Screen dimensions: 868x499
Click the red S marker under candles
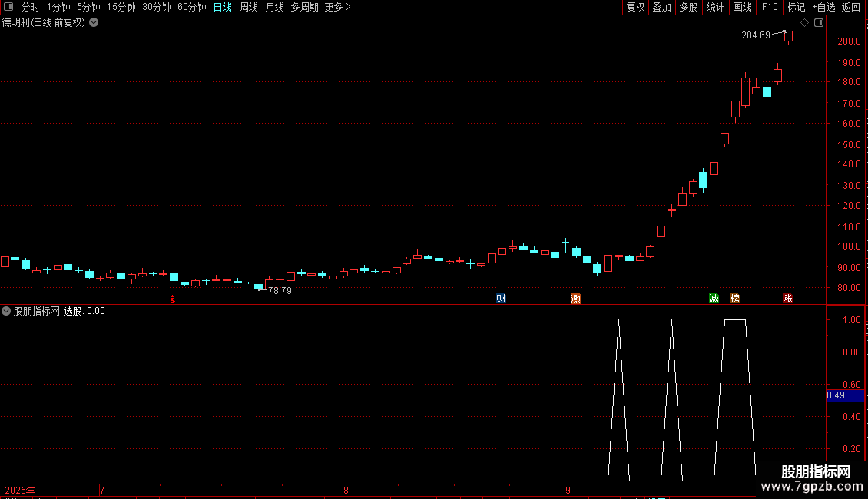pyautogui.click(x=173, y=299)
